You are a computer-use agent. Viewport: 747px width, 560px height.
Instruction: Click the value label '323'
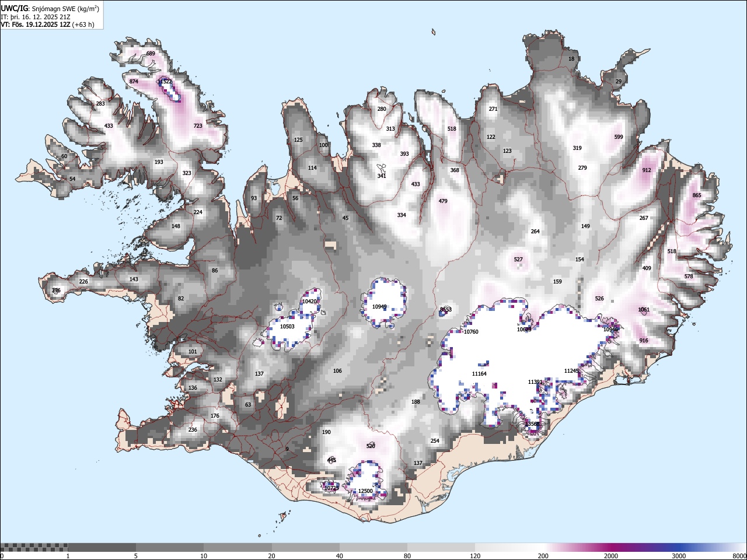187,173
